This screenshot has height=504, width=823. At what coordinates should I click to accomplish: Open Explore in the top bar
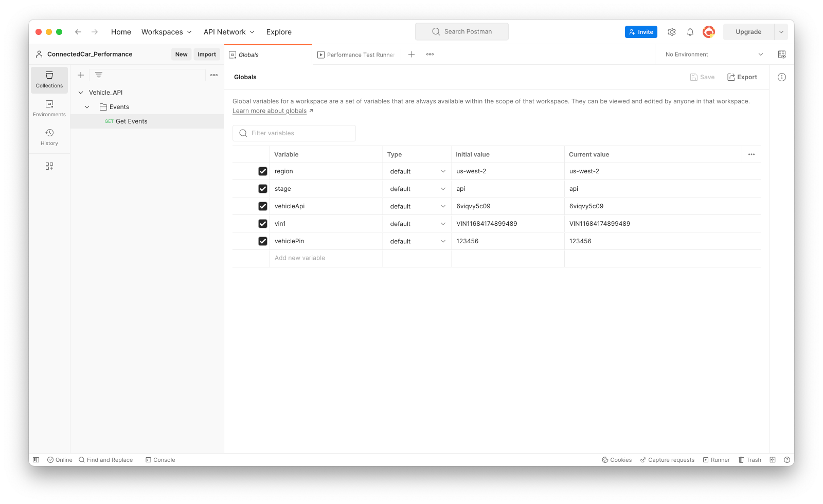click(x=279, y=32)
